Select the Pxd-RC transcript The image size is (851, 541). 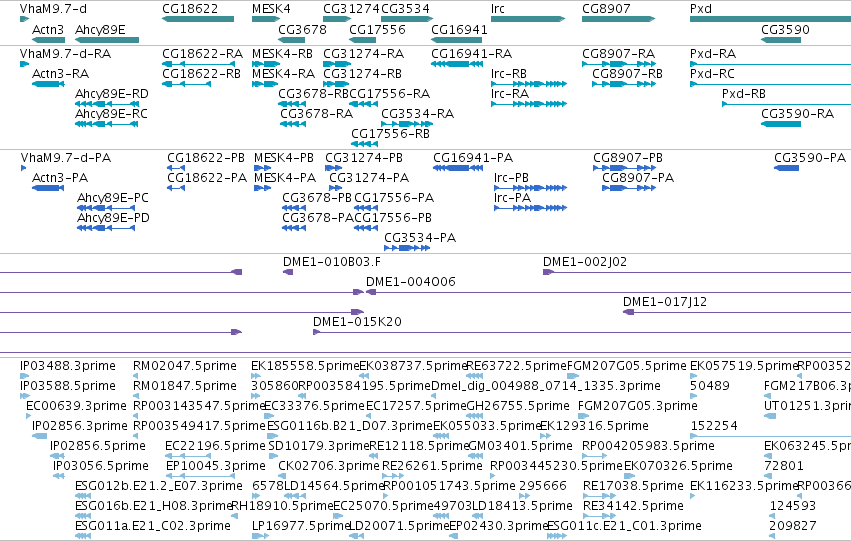click(770, 84)
